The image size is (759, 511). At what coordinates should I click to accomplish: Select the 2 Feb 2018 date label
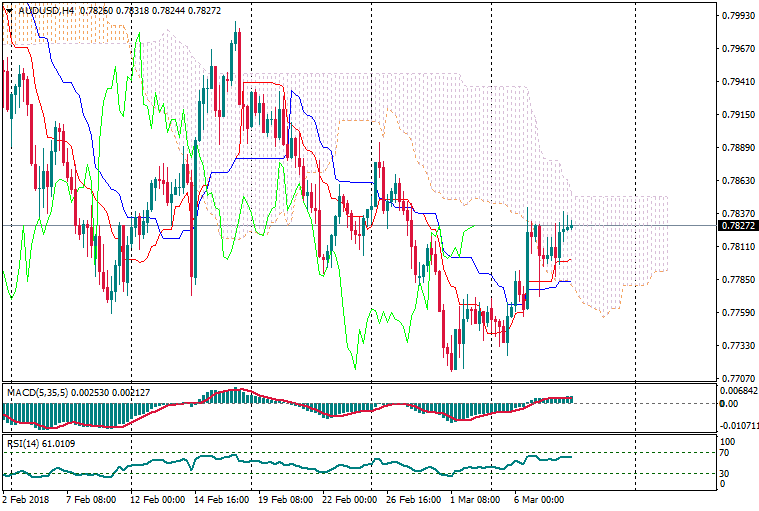[x=25, y=498]
